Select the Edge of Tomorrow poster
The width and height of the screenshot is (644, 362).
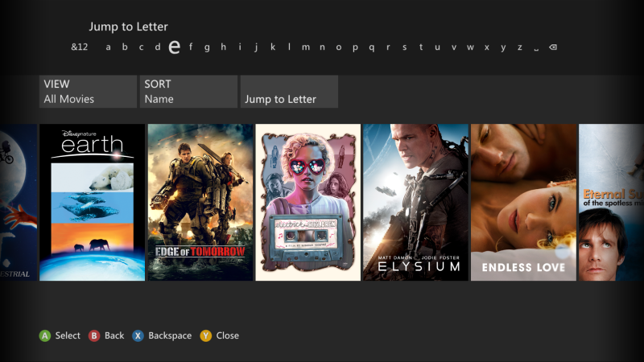click(x=200, y=202)
